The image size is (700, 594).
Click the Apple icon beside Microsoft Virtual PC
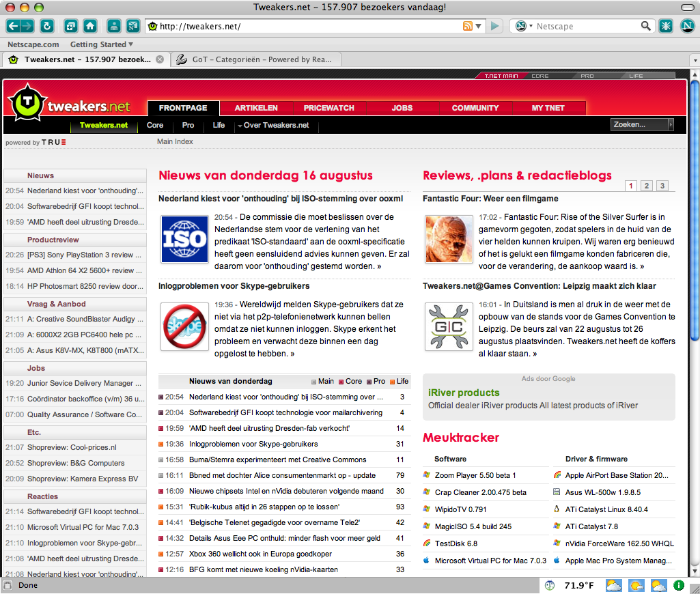click(427, 560)
